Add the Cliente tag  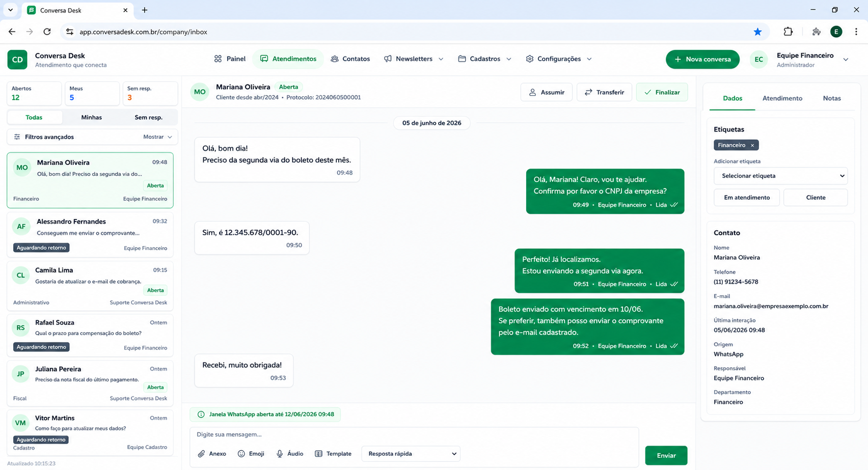click(x=816, y=198)
